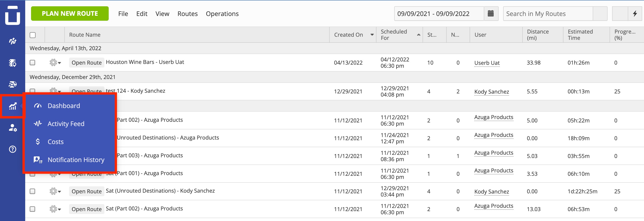Click the Notification History chat icon

click(38, 160)
